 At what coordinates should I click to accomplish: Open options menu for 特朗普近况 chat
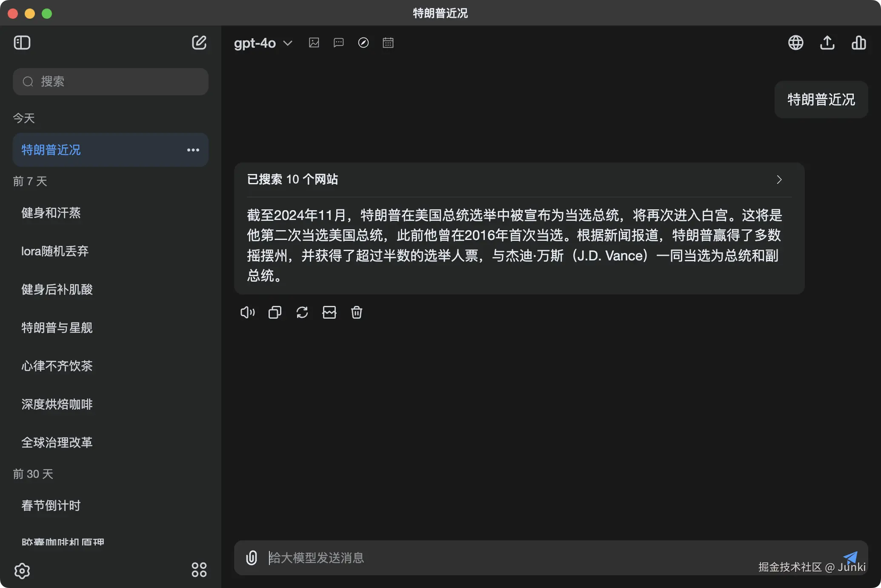(x=193, y=150)
